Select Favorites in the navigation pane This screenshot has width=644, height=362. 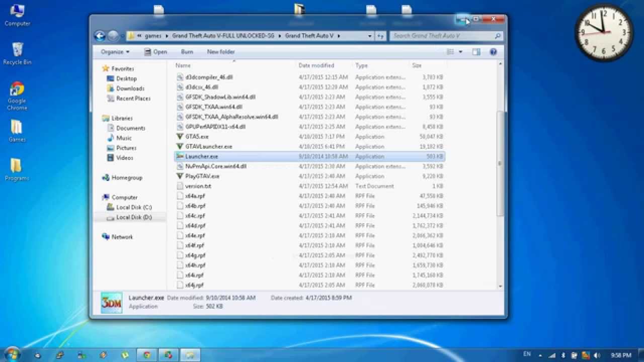(122, 68)
